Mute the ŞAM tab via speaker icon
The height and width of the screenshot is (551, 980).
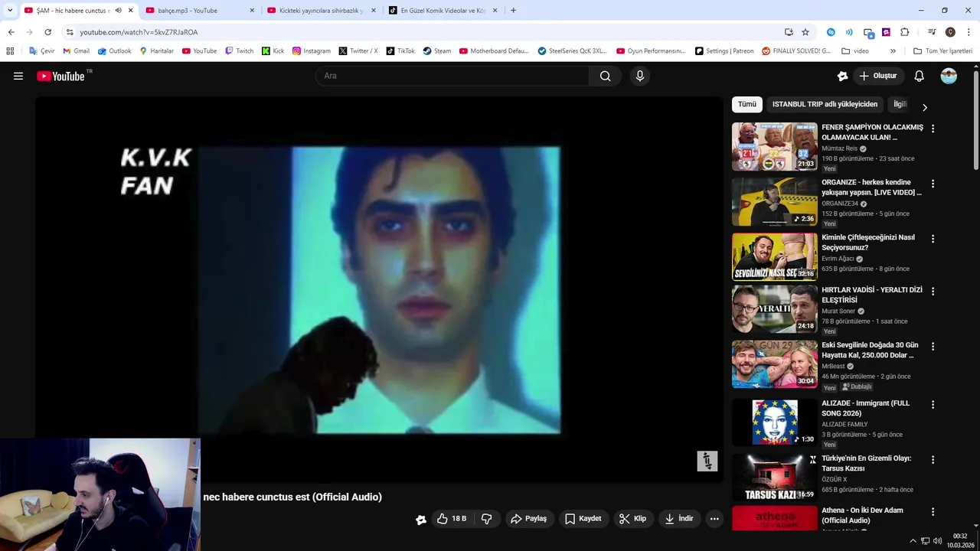pos(118,11)
